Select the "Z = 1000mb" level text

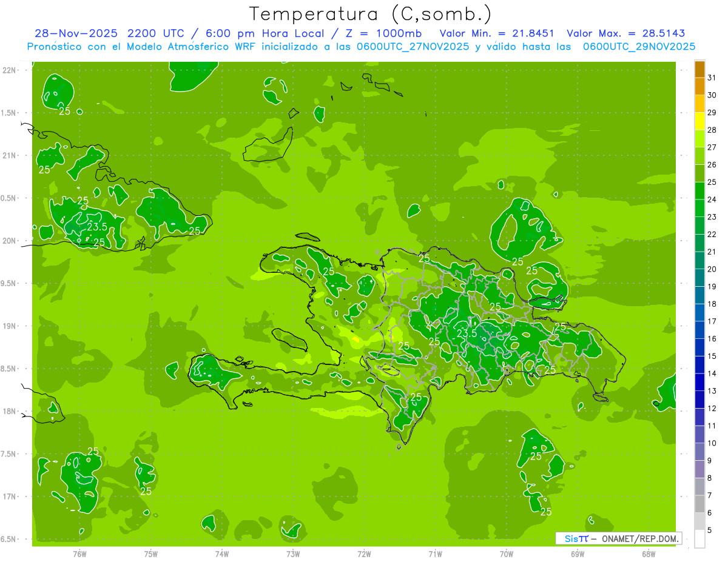pos(383,33)
